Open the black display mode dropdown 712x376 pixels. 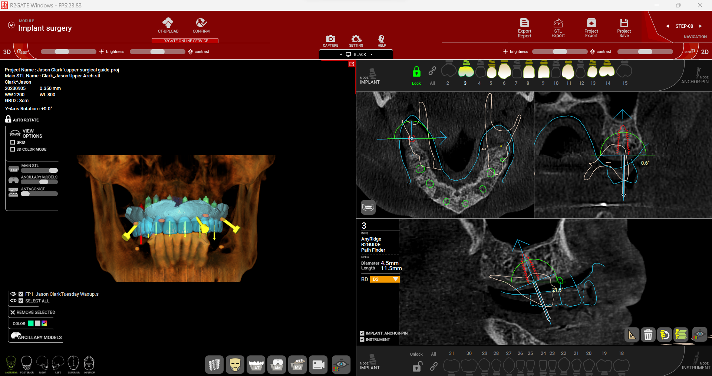(x=356, y=54)
